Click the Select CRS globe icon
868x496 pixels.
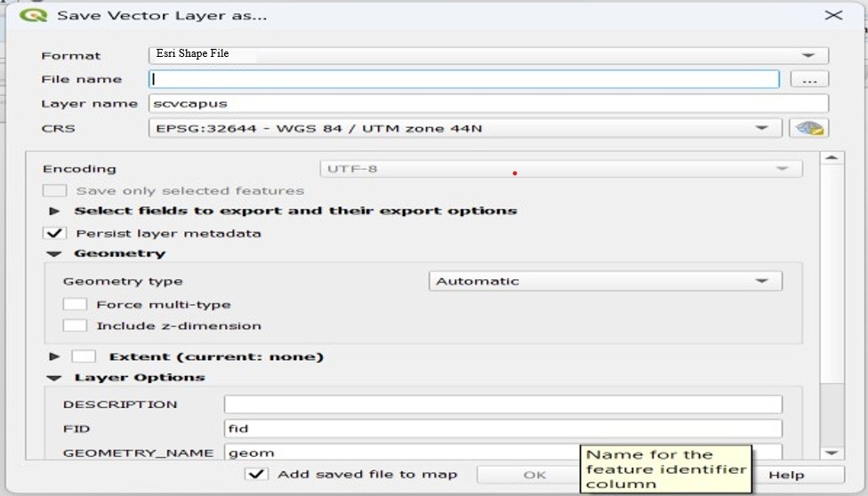(808, 128)
